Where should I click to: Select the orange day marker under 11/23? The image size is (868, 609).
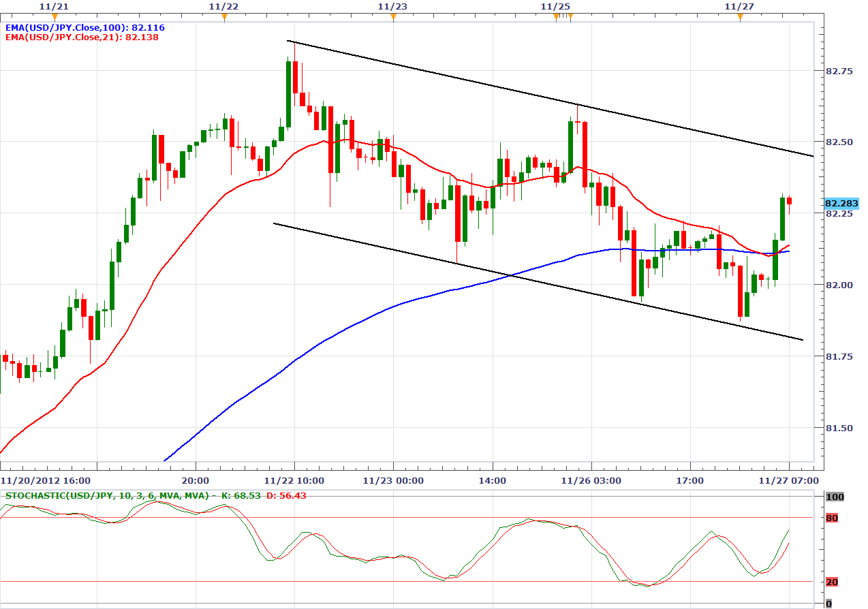pos(393,17)
